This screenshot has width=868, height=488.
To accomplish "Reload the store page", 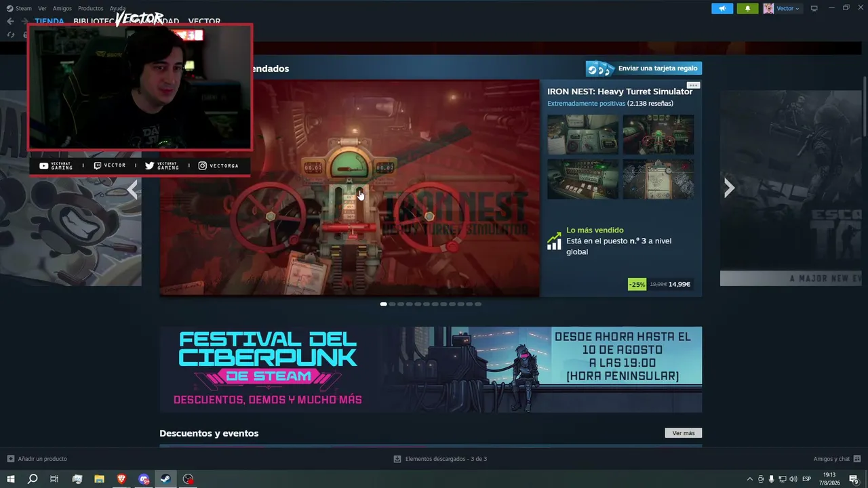I will (10, 35).
